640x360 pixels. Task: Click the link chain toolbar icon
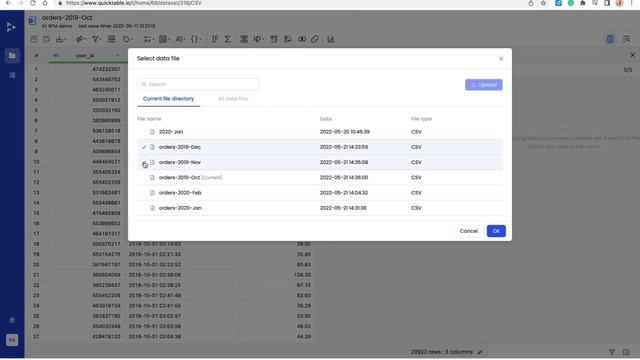click(315, 39)
